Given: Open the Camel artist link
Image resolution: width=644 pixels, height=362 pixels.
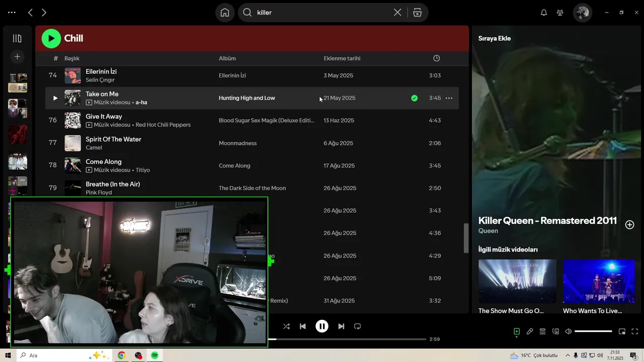Looking at the screenshot, I should [x=94, y=148].
